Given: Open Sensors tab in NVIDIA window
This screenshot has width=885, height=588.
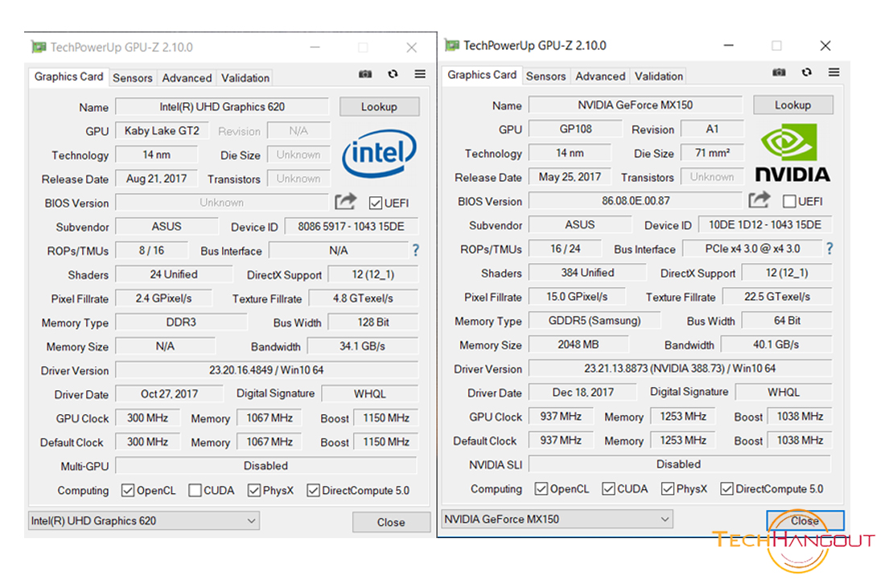Looking at the screenshot, I should 545,76.
